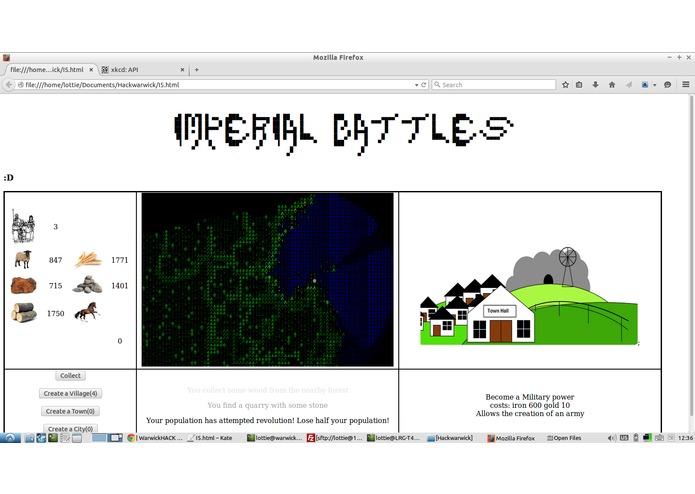Viewport: 695px width, 494px height.
Task: Open a new tab with plus button
Action: (x=196, y=70)
